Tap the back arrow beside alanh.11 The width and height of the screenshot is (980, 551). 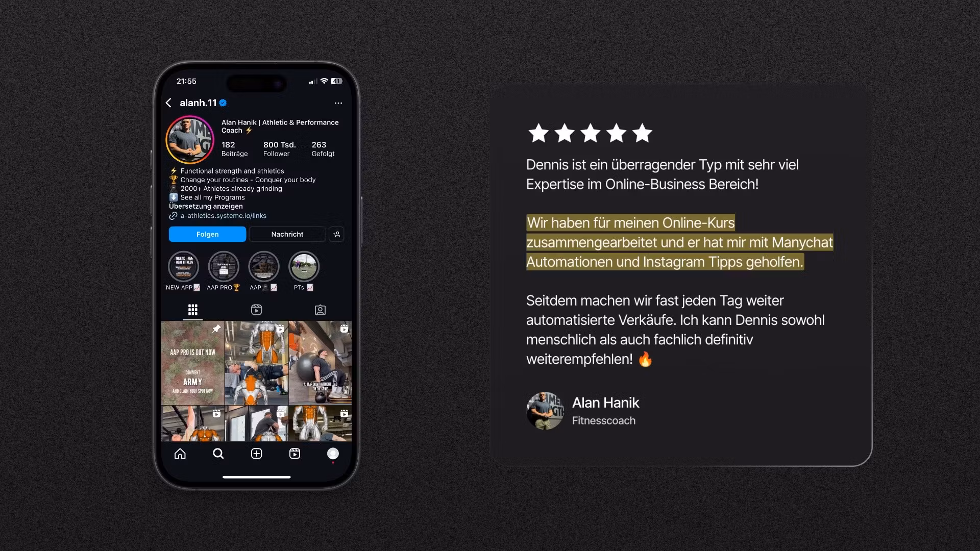tap(168, 103)
